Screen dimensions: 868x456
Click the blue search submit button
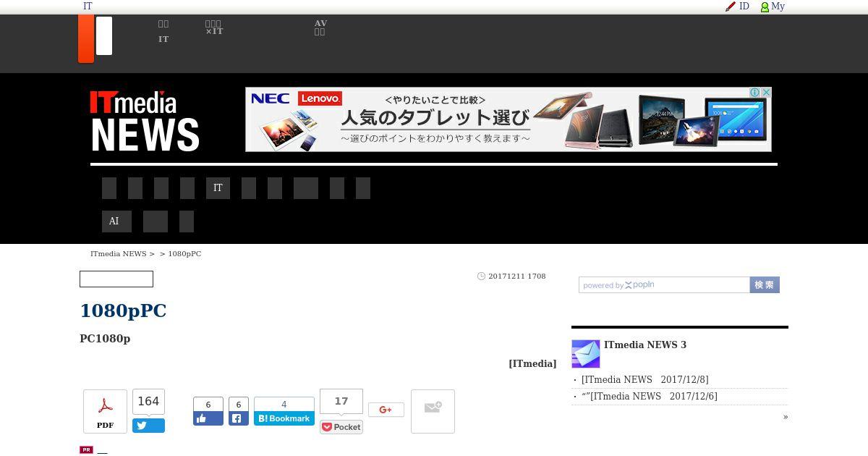(765, 285)
